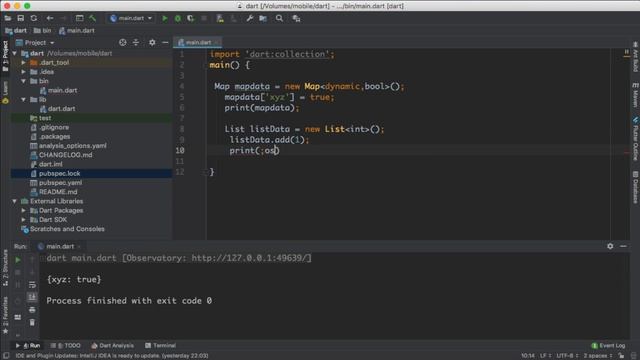The height and width of the screenshot is (360, 640).
Task: Open Run panel settings gear
Action: coord(610,246)
